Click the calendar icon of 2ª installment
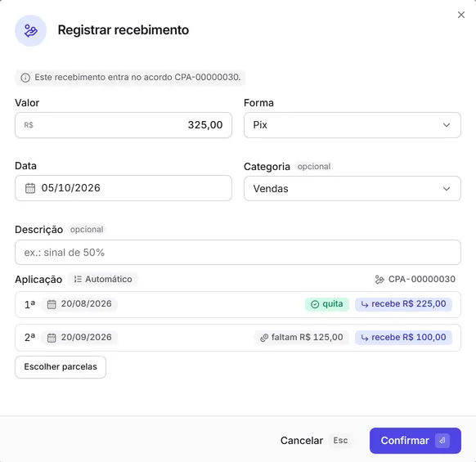 [x=52, y=338]
